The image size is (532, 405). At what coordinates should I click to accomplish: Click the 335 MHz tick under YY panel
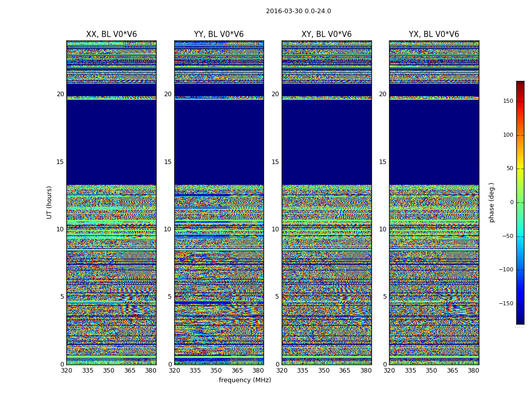click(195, 371)
